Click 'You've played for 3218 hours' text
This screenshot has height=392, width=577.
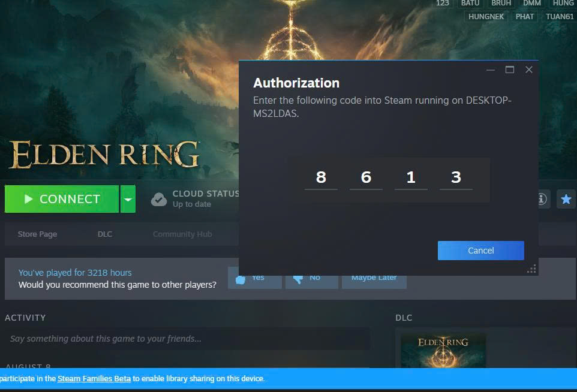click(75, 273)
